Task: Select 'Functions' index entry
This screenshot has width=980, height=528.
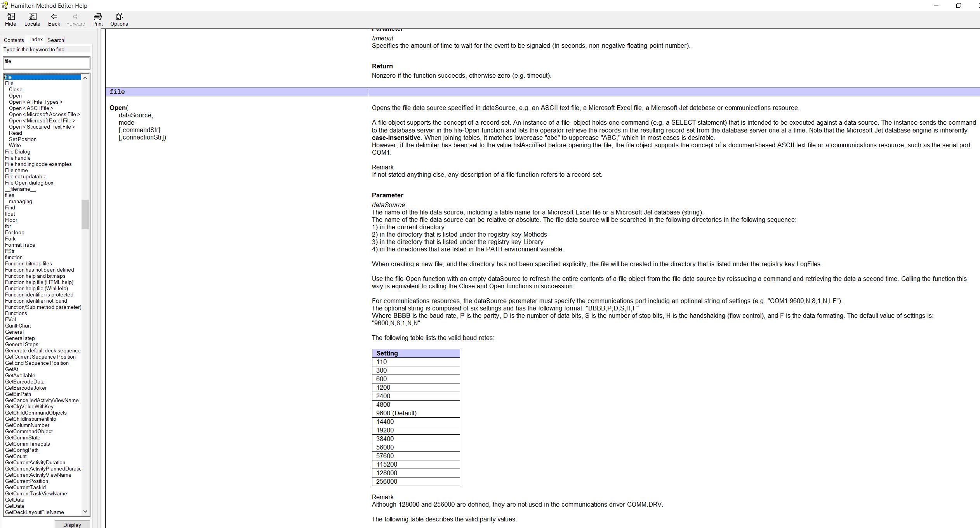Action: coord(16,313)
